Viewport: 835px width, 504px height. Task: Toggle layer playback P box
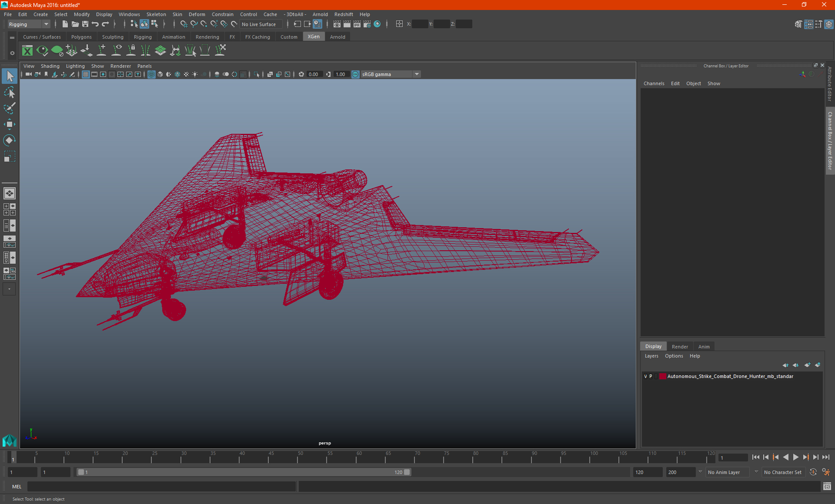tap(651, 376)
